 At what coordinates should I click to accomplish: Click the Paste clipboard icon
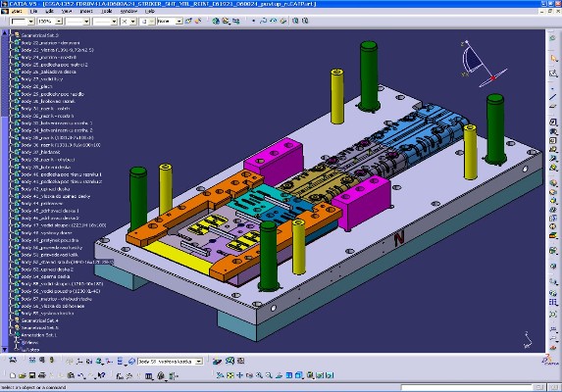[x=71, y=375]
